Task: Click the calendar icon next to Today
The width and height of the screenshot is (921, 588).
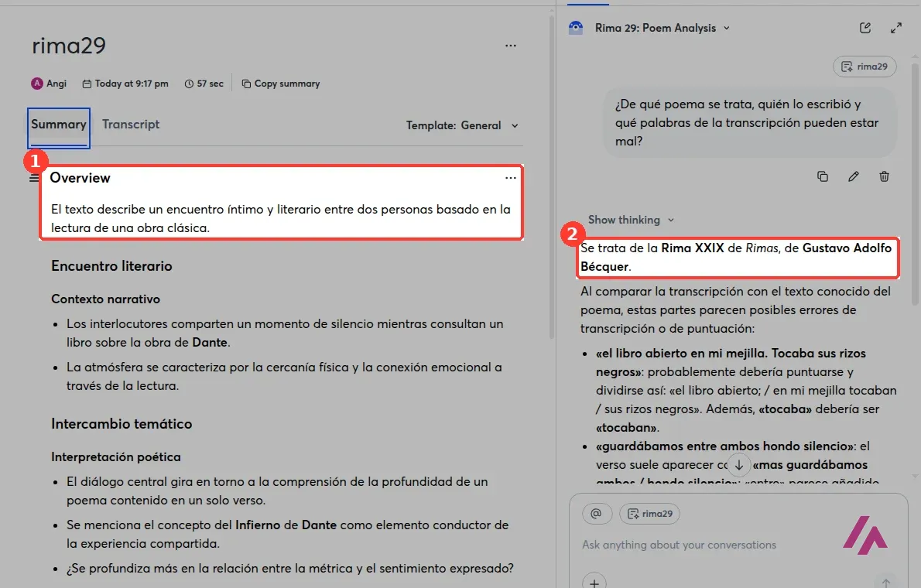Action: tap(87, 84)
